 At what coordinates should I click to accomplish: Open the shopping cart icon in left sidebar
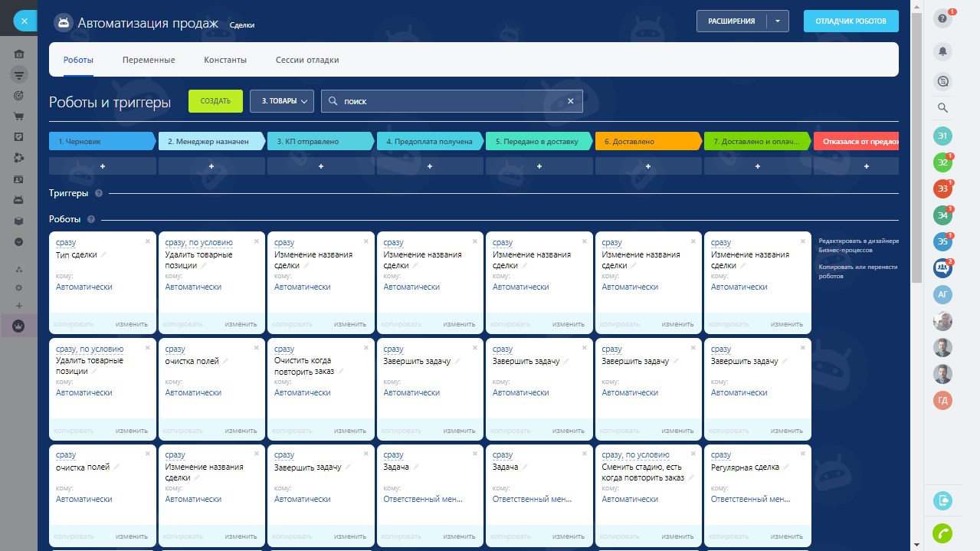pyautogui.click(x=19, y=116)
